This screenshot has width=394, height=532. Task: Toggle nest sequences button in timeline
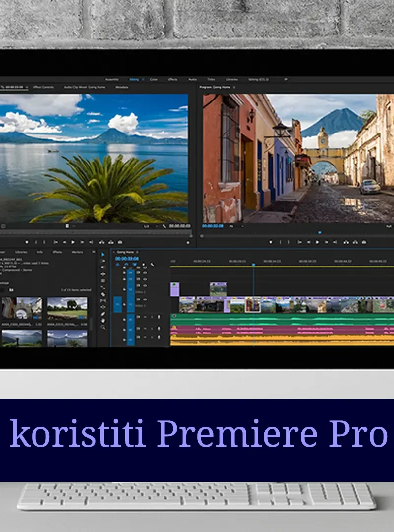click(117, 265)
